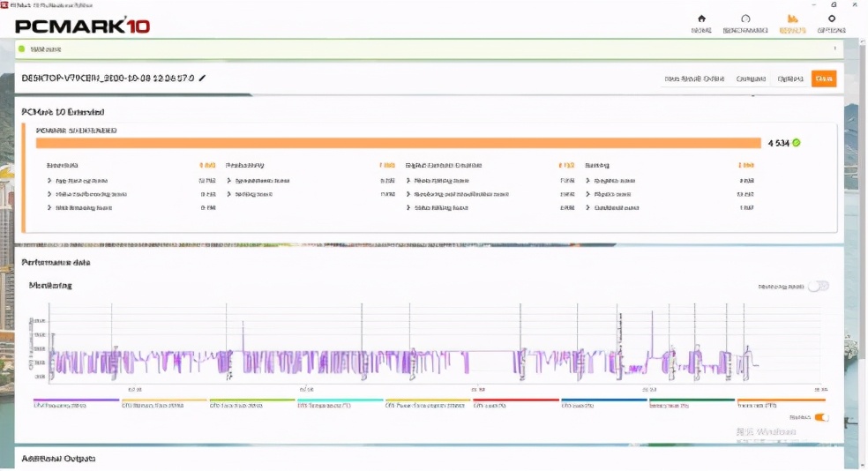This screenshot has width=868, height=471.
Task: Click the green status dot in the banner
Action: tap(21, 49)
